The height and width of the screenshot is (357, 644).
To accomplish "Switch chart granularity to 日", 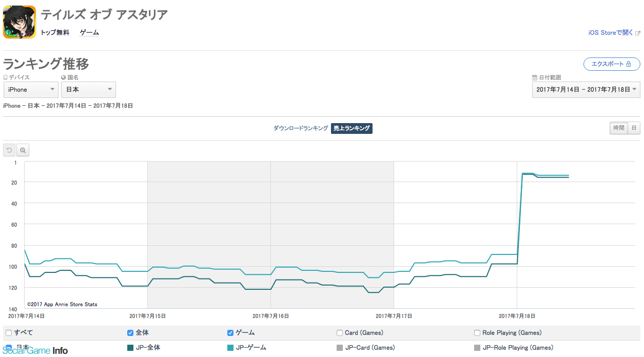I will (x=634, y=128).
